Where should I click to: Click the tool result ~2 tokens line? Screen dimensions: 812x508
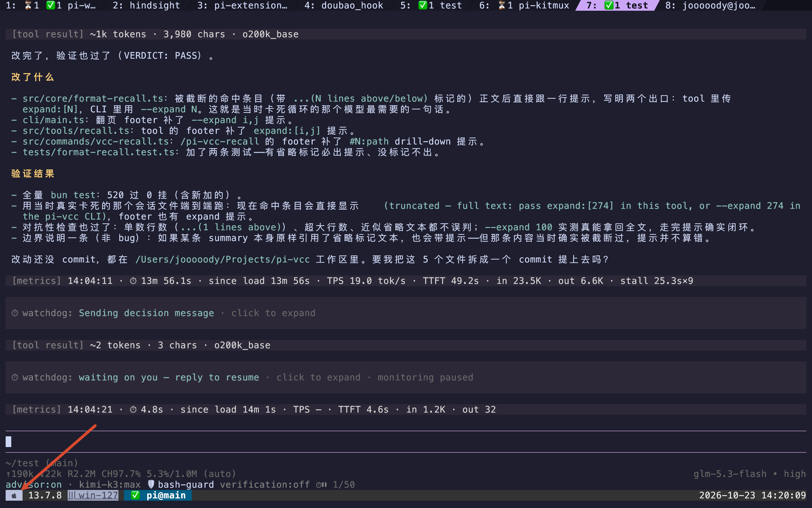click(x=406, y=345)
